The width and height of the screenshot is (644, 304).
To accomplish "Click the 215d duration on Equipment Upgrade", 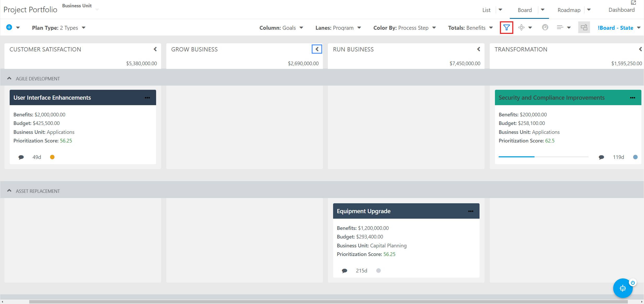I will pos(362,271).
